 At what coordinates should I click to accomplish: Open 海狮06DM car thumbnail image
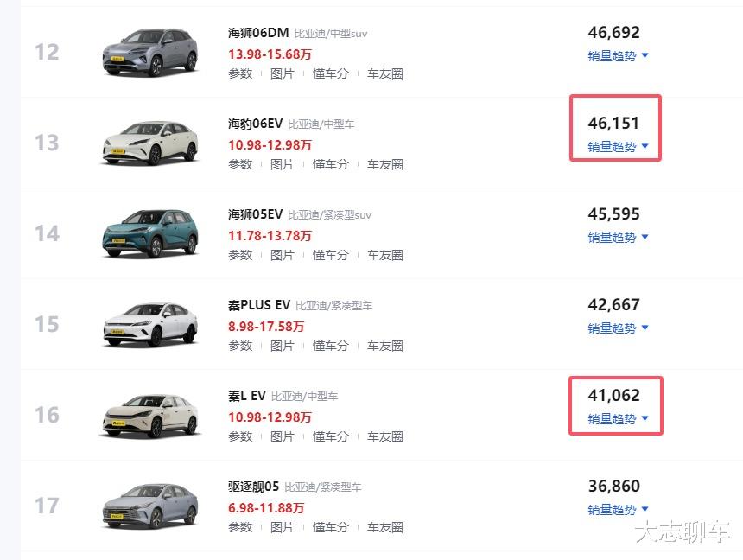coord(149,52)
